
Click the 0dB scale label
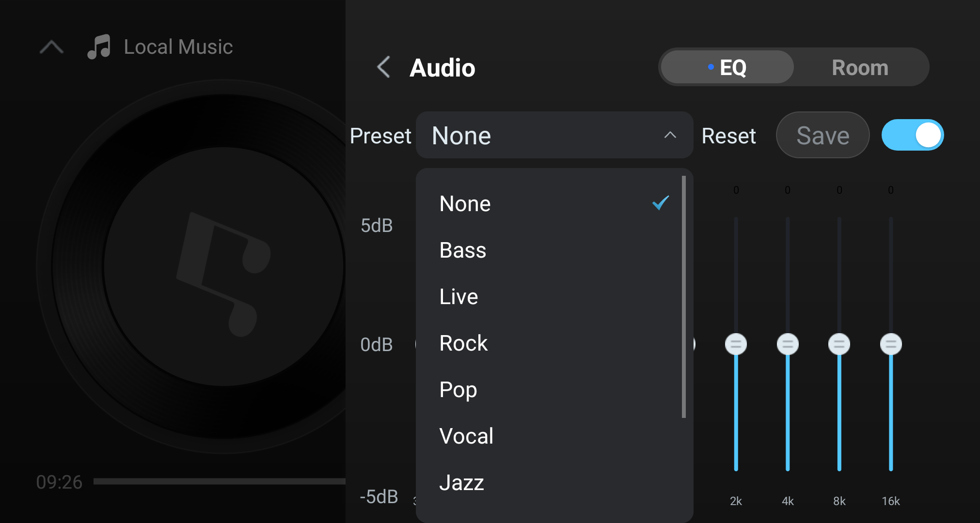tap(377, 345)
